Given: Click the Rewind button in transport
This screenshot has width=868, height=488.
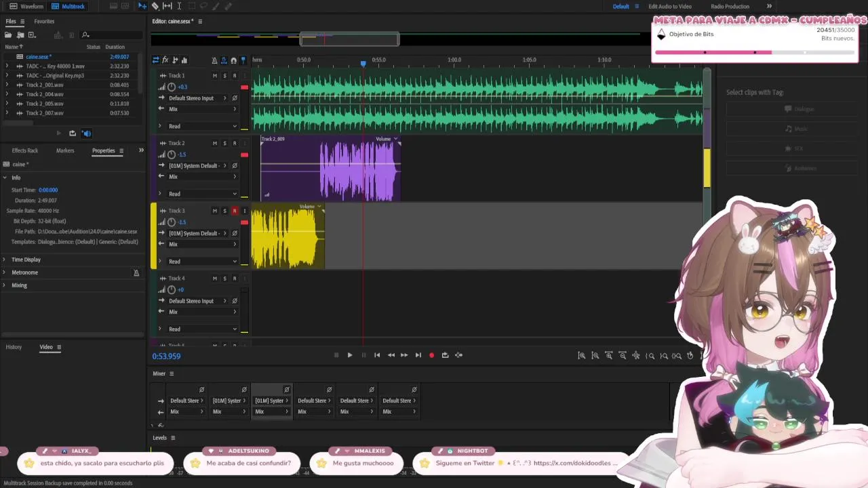Looking at the screenshot, I should pyautogui.click(x=391, y=355).
